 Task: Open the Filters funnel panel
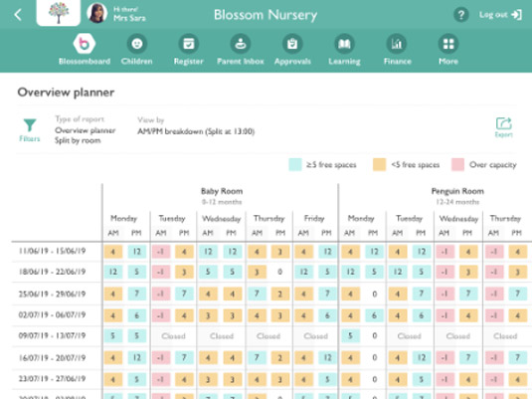tap(30, 130)
